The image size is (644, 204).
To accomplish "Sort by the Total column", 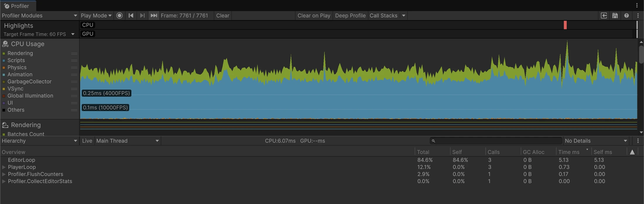I will tap(432, 152).
